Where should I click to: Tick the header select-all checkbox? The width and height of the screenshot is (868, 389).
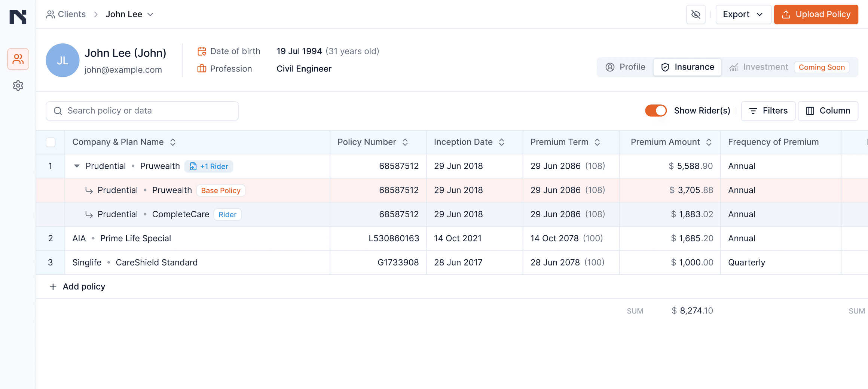click(50, 142)
